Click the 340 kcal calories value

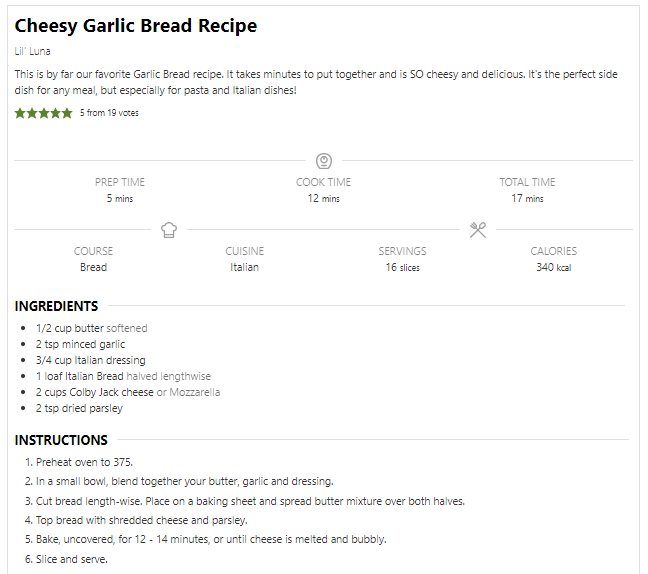[554, 267]
